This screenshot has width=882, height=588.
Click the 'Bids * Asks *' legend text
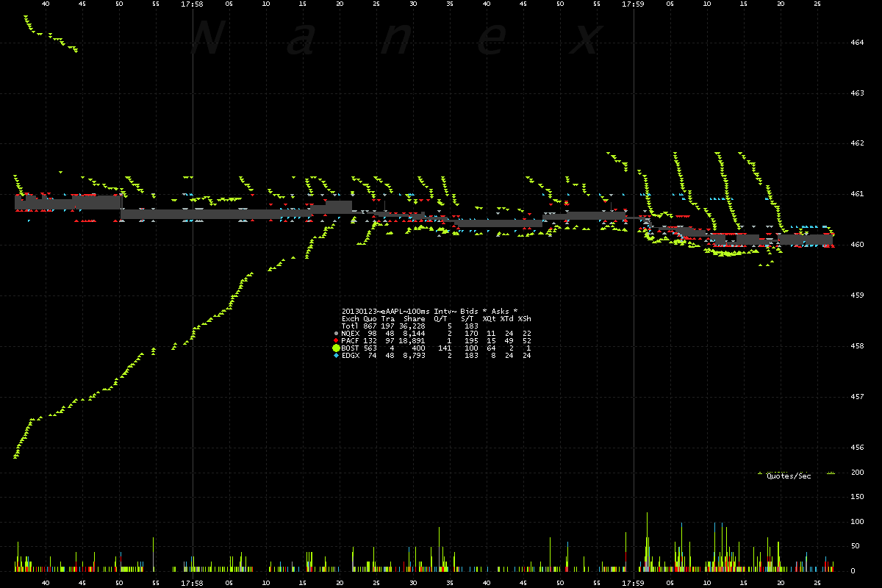click(x=489, y=311)
